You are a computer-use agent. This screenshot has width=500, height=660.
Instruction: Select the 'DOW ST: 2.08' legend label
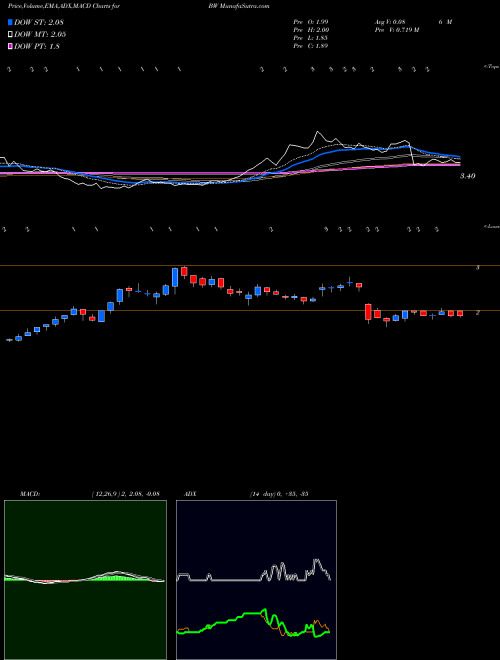[x=39, y=22]
